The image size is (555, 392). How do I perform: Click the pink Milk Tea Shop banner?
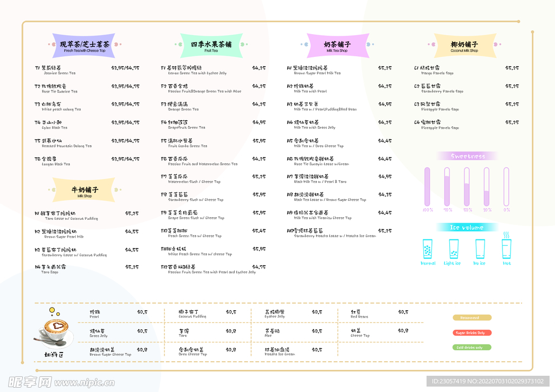tap(337, 46)
